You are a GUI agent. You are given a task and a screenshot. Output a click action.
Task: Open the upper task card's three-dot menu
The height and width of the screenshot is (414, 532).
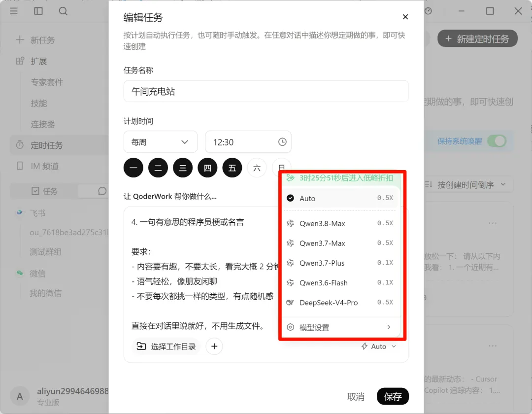point(493,223)
